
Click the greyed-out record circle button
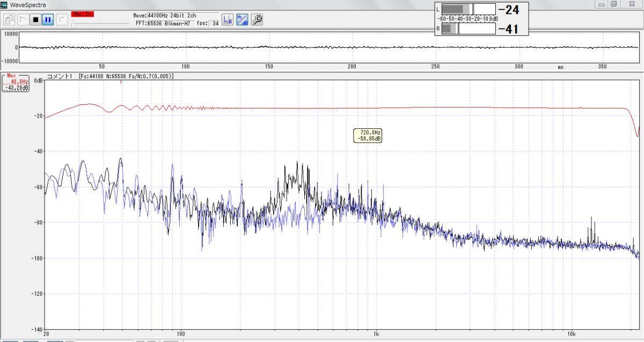[62, 20]
